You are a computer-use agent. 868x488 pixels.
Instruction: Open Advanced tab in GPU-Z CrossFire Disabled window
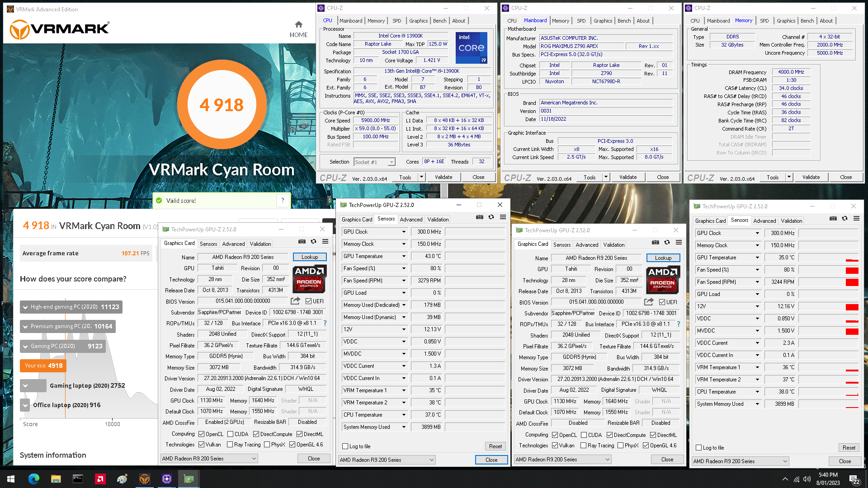point(587,244)
